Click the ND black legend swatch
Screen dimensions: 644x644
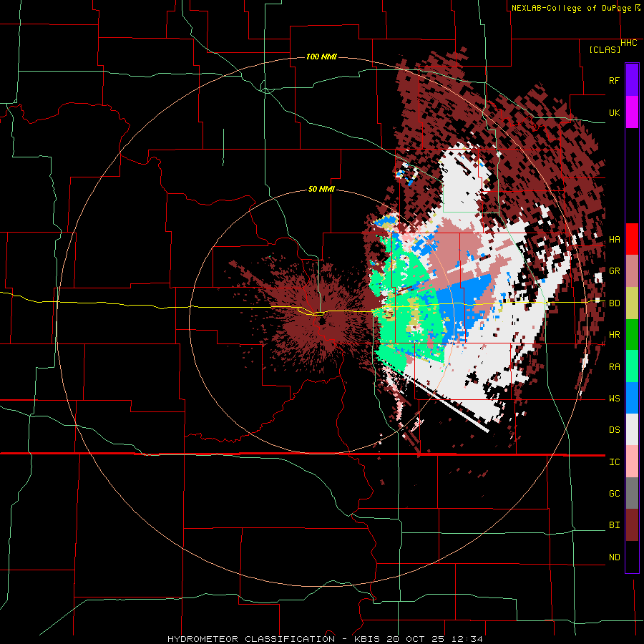point(632,557)
